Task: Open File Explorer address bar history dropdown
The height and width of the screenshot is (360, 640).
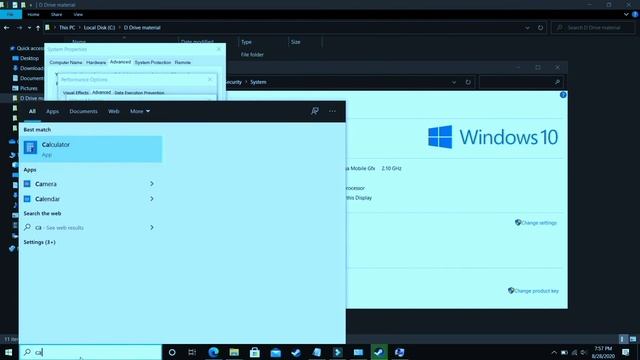Action: pos(527,28)
